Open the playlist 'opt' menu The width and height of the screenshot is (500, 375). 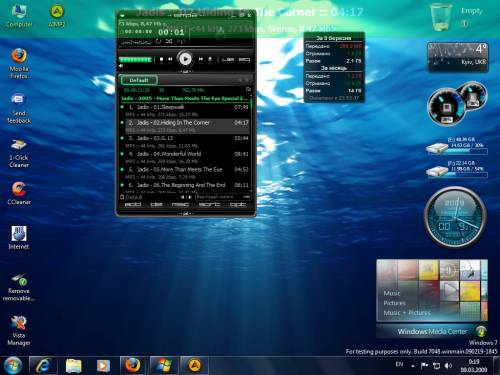point(238,204)
